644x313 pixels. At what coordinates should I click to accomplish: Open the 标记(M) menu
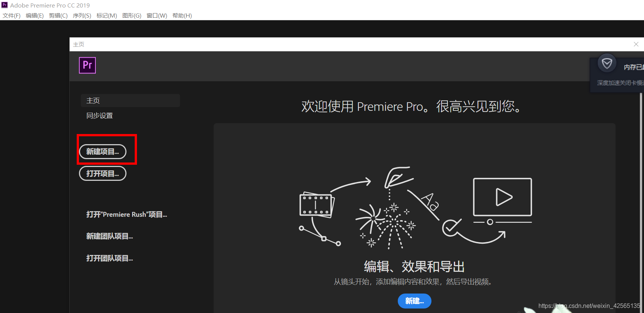point(107,15)
